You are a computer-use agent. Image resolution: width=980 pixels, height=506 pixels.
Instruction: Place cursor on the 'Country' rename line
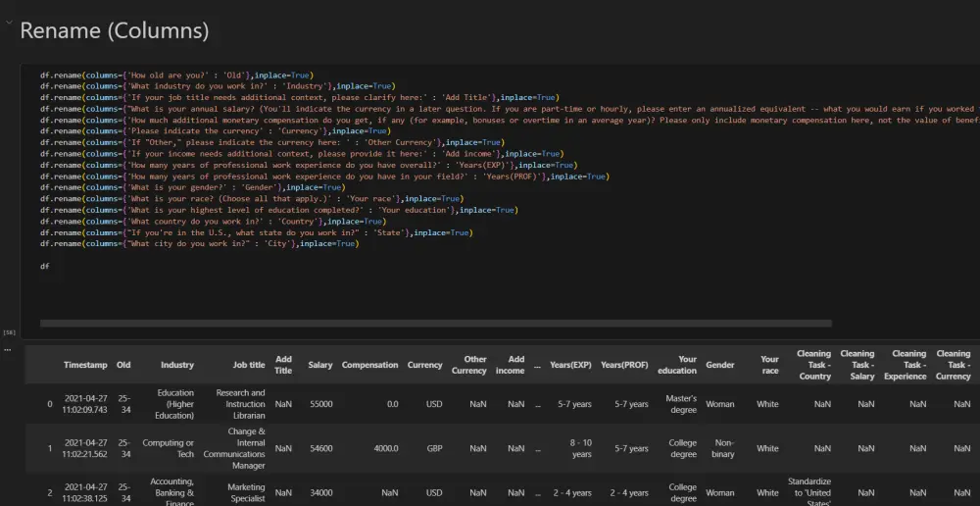pos(213,222)
